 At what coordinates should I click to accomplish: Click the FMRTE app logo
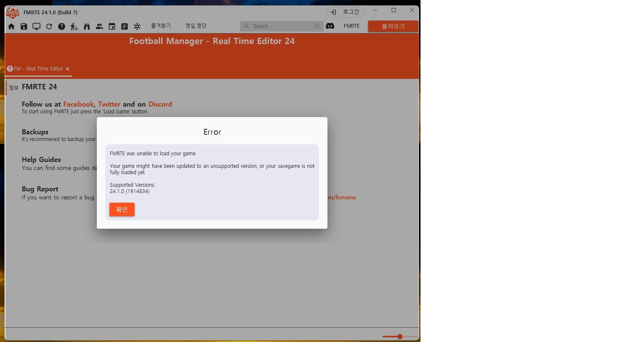[x=13, y=13]
